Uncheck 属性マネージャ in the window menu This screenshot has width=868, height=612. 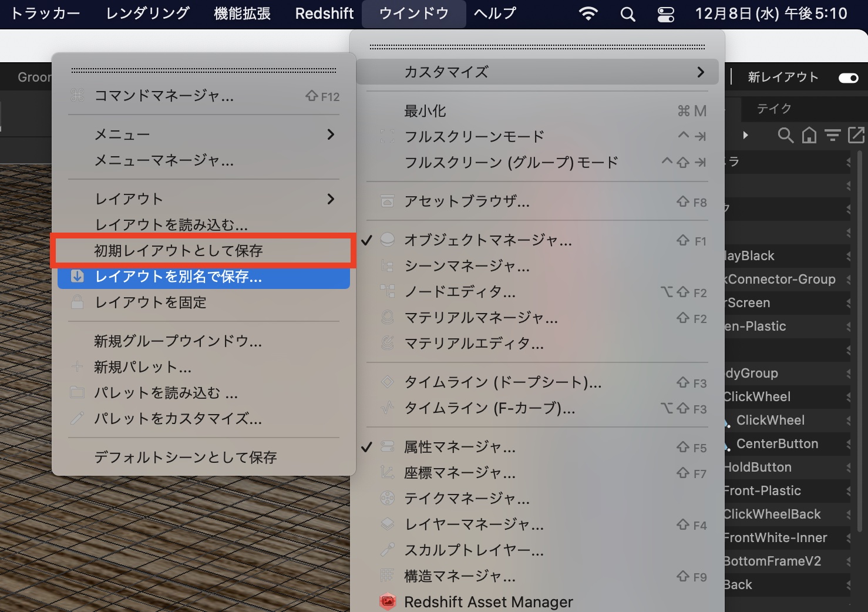459,447
